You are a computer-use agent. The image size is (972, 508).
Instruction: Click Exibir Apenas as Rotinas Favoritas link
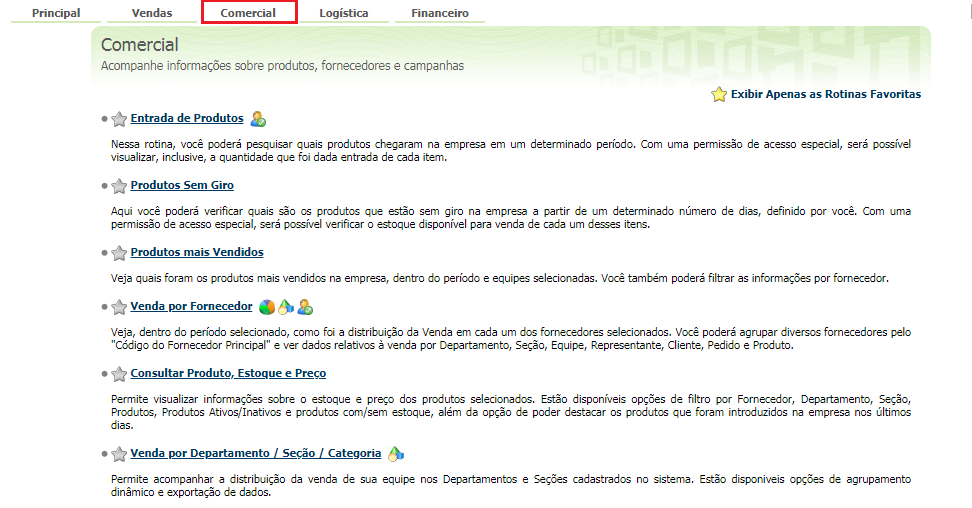click(826, 94)
